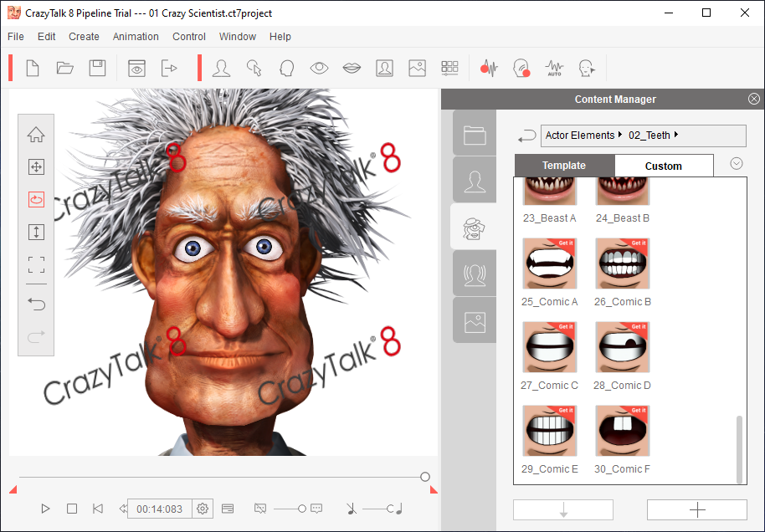Click the Record voice waveform icon

pos(489,68)
